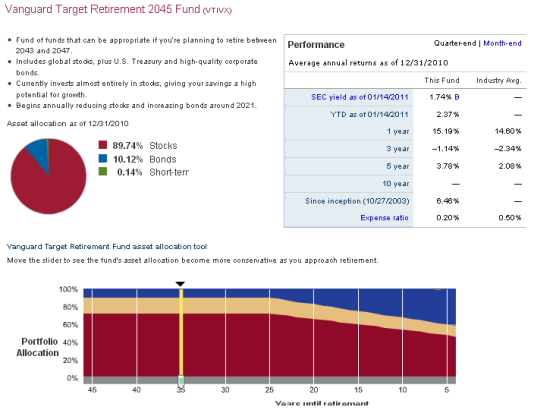Click the 10.12% Bonds value

128,159
